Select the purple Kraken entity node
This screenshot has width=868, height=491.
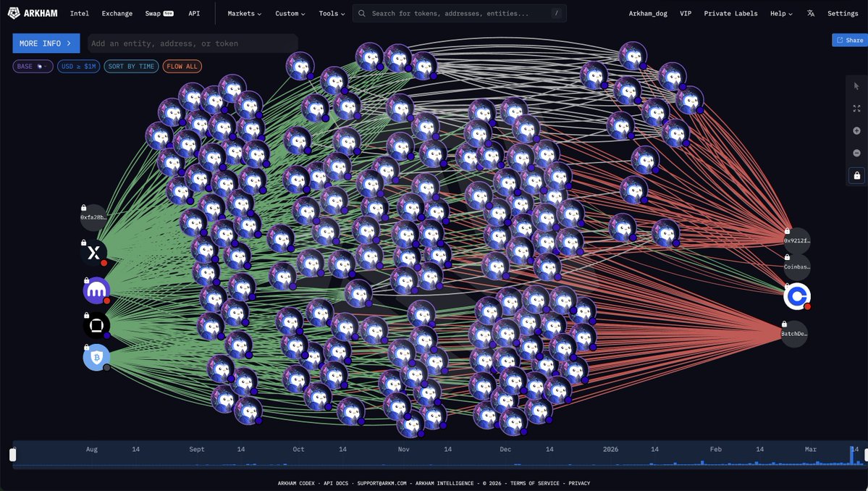[96, 290]
